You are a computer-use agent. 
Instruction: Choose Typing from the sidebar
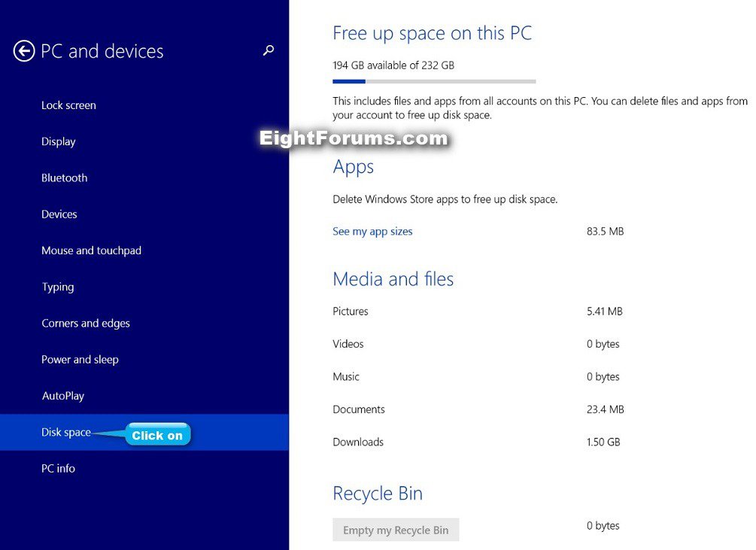point(58,287)
